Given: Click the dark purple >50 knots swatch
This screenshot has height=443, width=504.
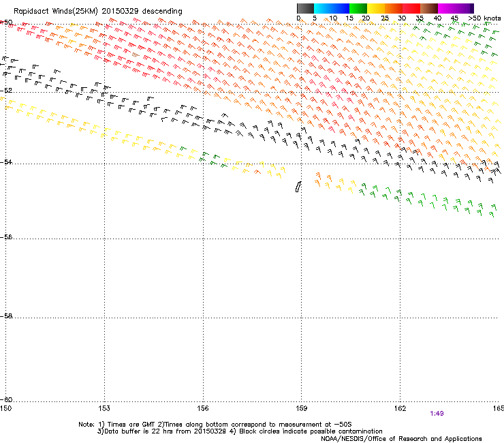Looking at the screenshot, I should (x=472, y=8).
